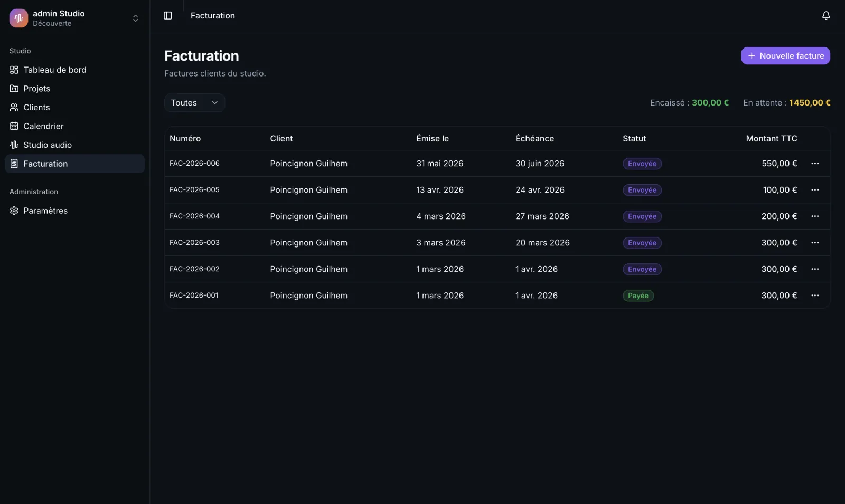This screenshot has height=504, width=845.
Task: Click Facturation breadcrumb in top bar
Action: coord(213,16)
